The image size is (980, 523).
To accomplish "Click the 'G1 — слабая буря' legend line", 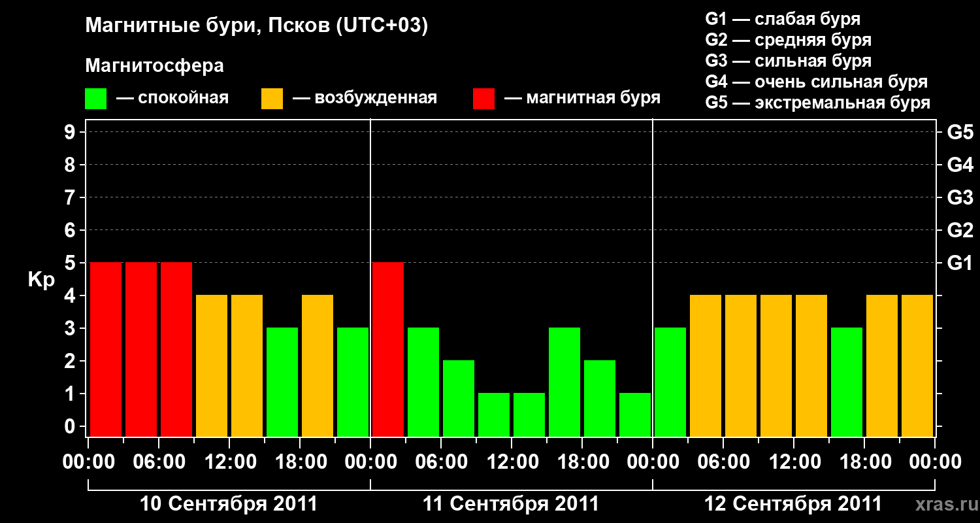I will click(783, 19).
